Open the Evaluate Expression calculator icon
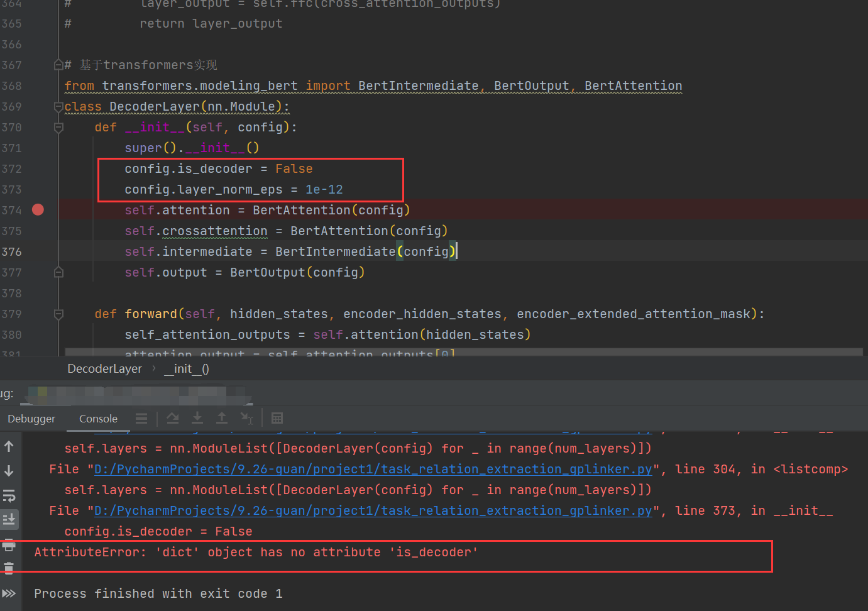868x611 pixels. pyautogui.click(x=277, y=417)
